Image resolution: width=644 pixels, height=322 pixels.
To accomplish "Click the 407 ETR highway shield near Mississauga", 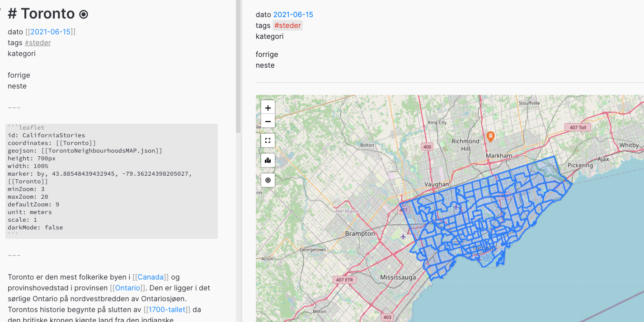I will click(344, 280).
